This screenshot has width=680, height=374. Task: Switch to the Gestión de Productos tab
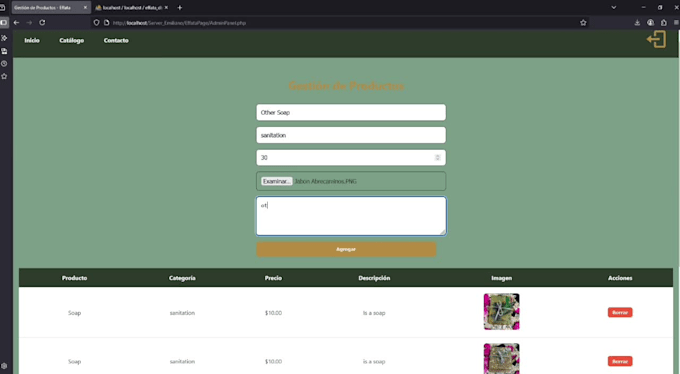pos(51,7)
